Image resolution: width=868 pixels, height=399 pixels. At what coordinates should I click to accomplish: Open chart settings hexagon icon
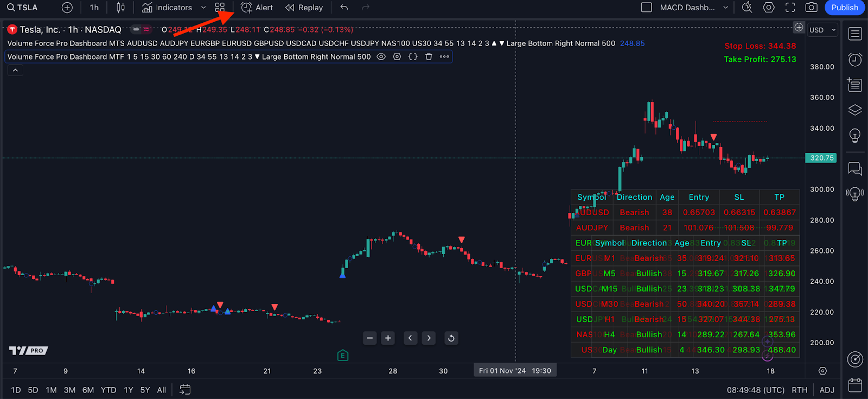(769, 8)
